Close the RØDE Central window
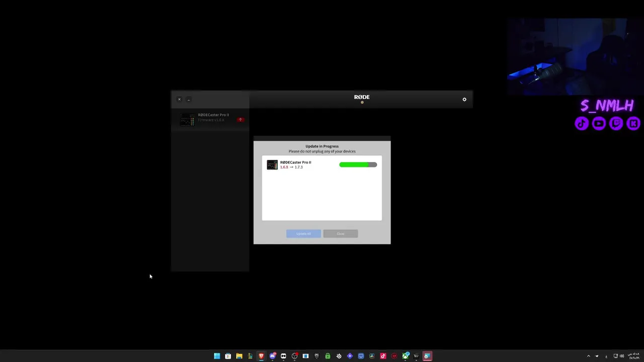The image size is (644, 362). tap(179, 100)
